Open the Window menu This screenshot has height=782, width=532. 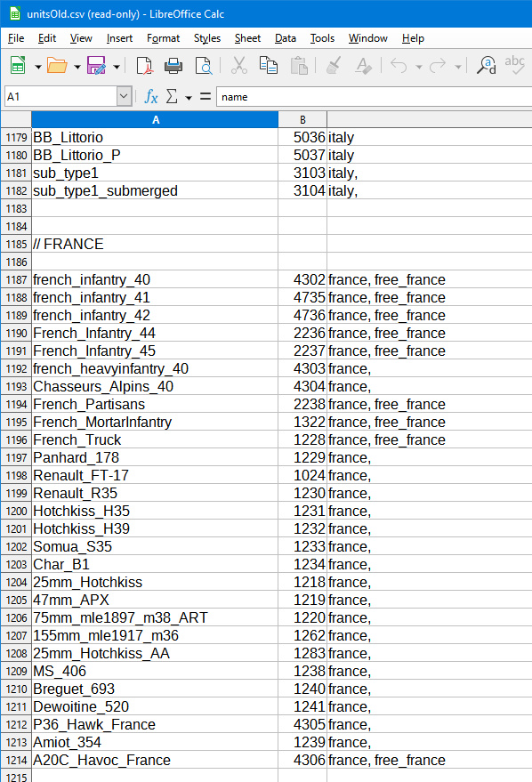pyautogui.click(x=368, y=38)
